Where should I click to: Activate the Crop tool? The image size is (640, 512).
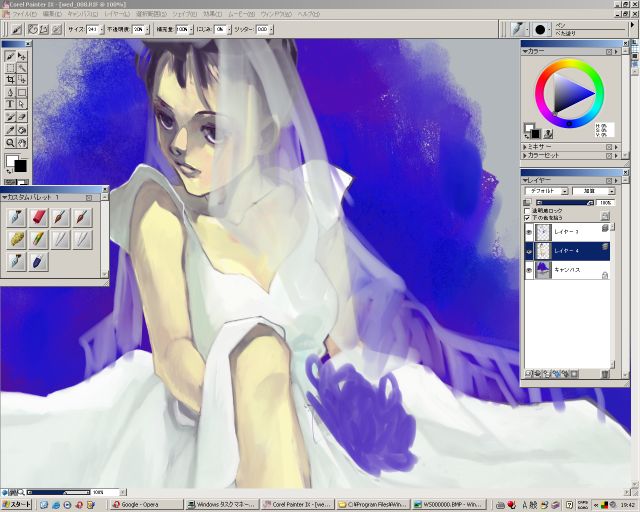10,80
